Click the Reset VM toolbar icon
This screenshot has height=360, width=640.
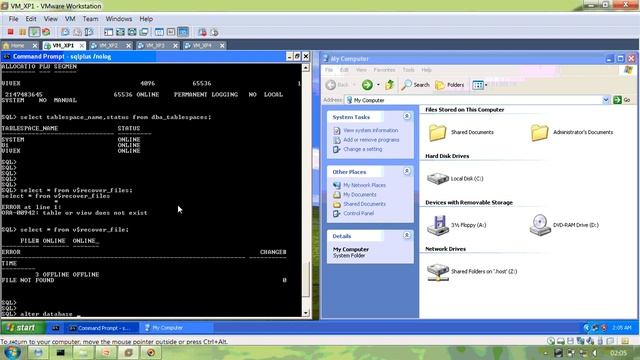click(46, 32)
